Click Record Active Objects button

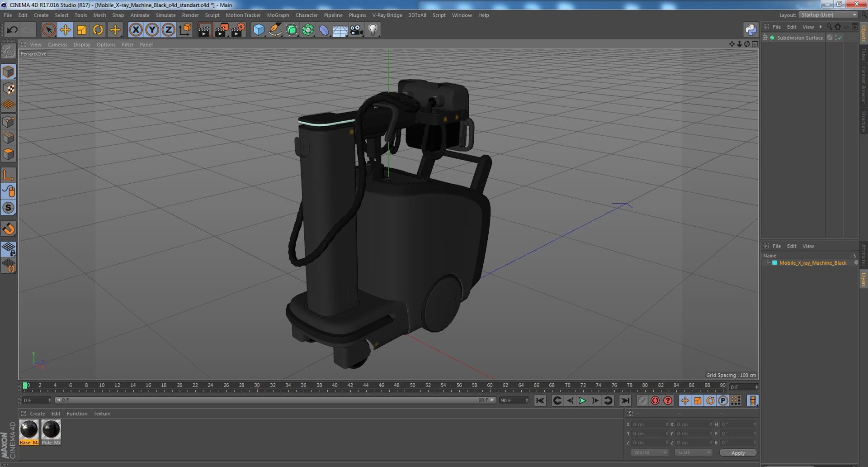(x=642, y=400)
